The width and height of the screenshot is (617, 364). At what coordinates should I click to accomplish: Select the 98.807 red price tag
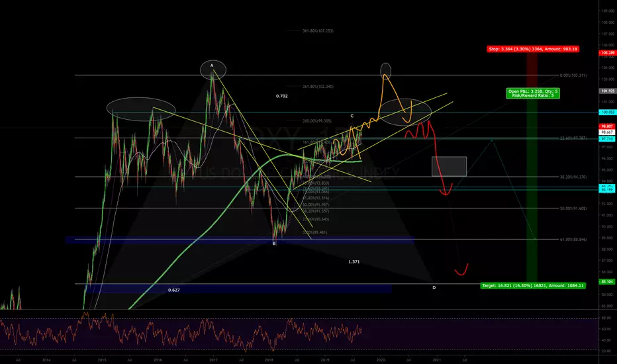pos(607,126)
